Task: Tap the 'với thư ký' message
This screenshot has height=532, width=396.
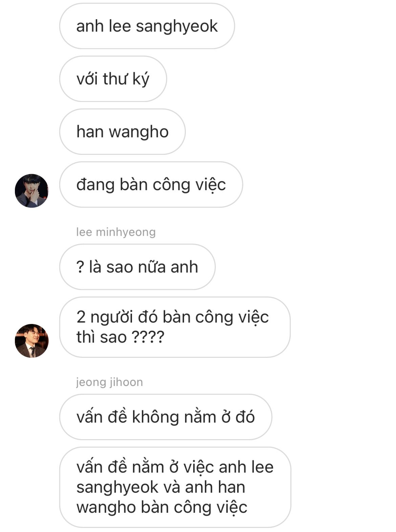Action: [113, 79]
